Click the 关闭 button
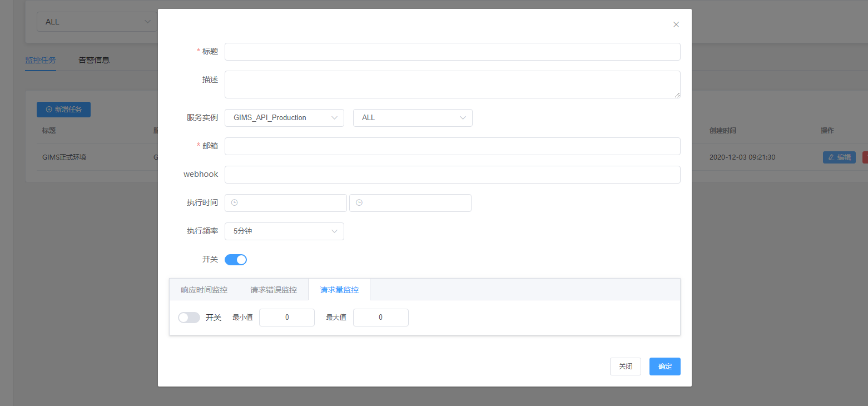Viewport: 868px width, 406px height. (x=626, y=367)
